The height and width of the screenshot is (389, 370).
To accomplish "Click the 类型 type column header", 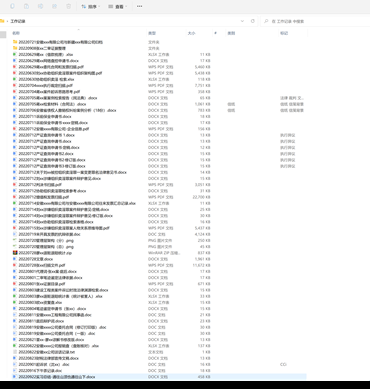I will [x=152, y=33].
